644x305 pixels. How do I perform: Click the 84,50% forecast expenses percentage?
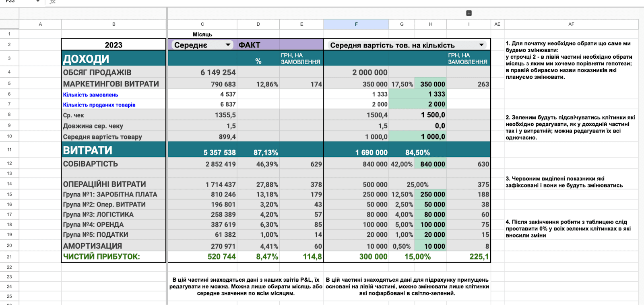[x=417, y=150]
